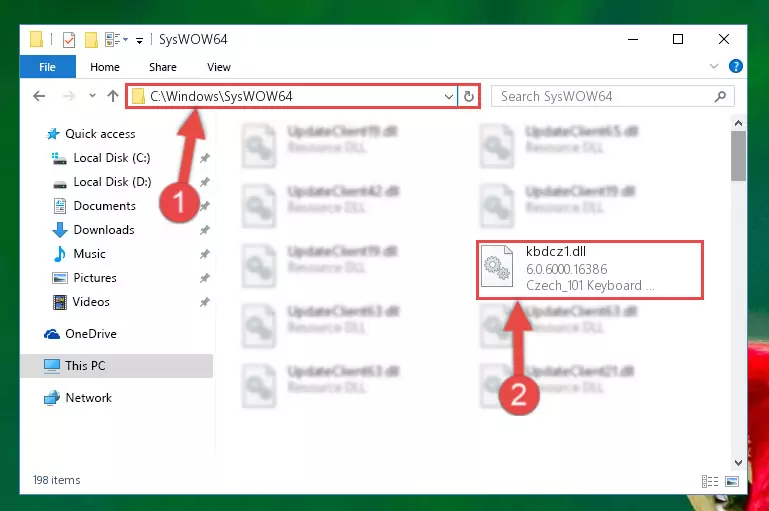Click the pin icon next to Videos
Image resolution: width=769 pixels, height=511 pixels.
[x=205, y=302]
